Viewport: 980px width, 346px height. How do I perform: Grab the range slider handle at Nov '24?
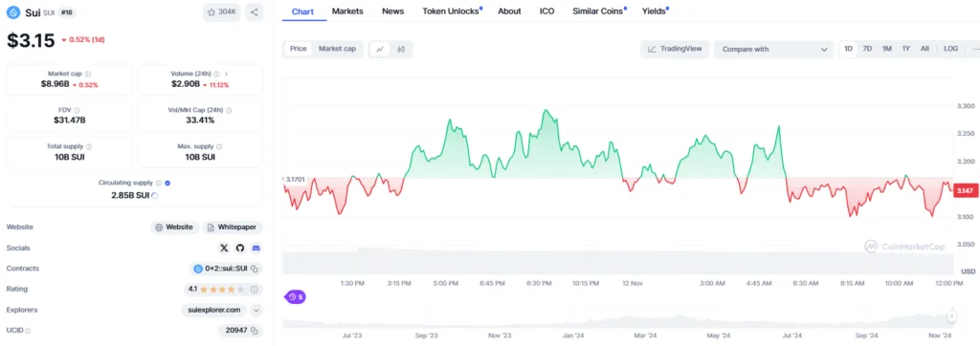point(952,316)
